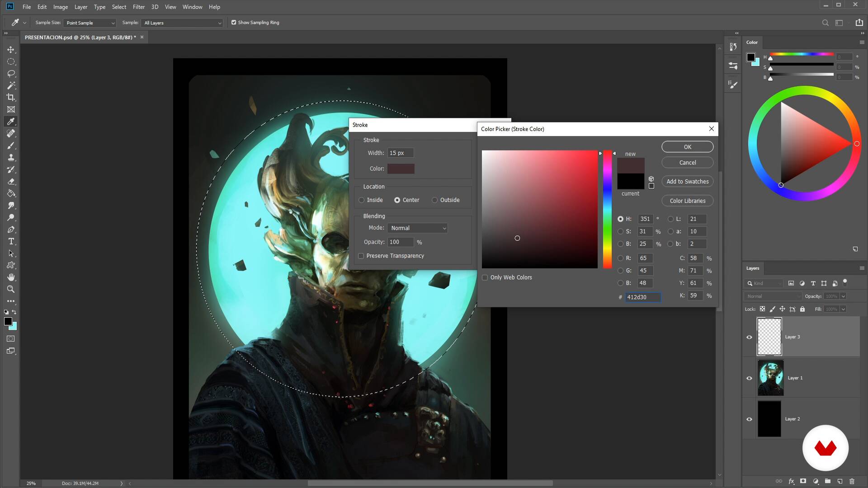Open the search icon in options bar
The height and width of the screenshot is (488, 868).
(x=825, y=23)
